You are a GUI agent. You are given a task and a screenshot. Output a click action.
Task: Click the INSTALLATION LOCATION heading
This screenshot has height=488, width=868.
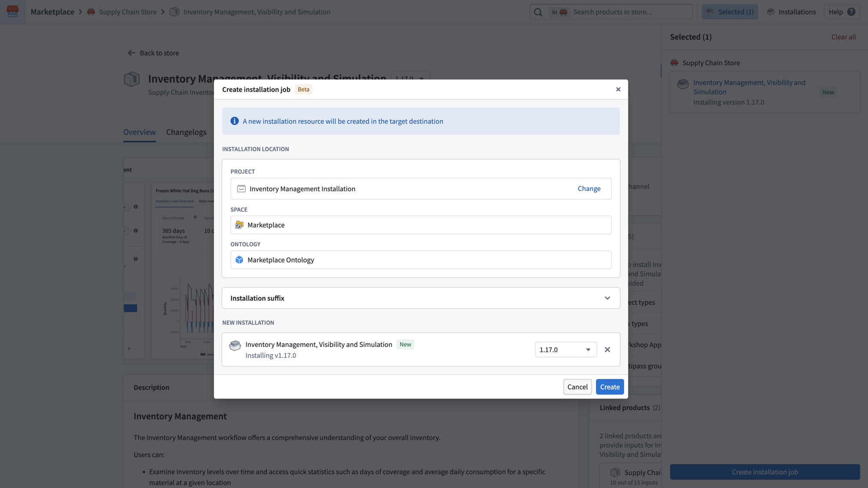[x=255, y=149]
